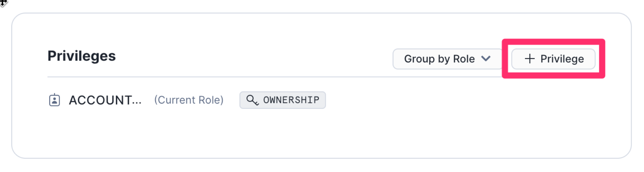
Task: Click the OWNERSHIP text in the badge
Action: coord(291,100)
